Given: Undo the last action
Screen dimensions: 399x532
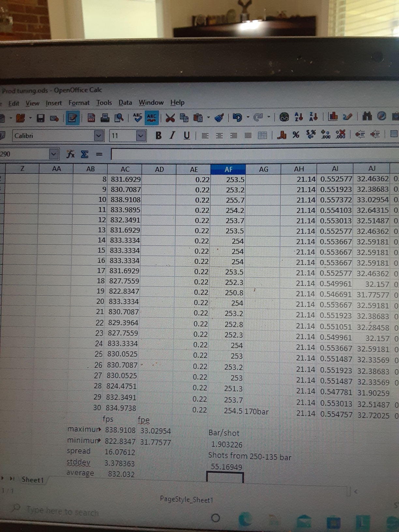Looking at the screenshot, I should 237,117.
